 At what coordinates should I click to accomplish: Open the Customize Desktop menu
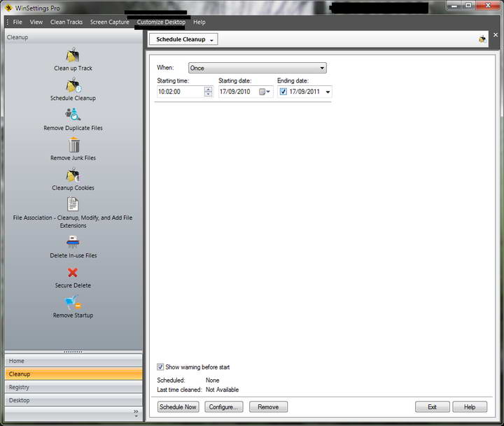tap(161, 22)
